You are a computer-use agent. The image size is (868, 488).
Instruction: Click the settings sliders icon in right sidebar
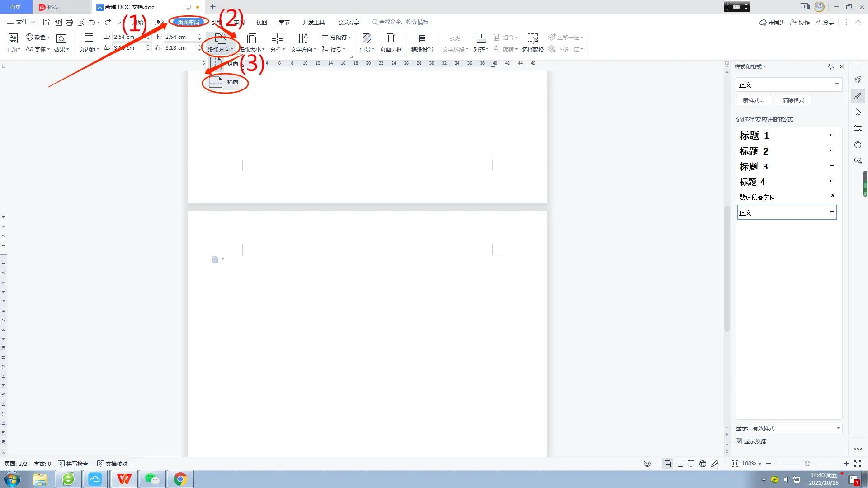coord(858,128)
